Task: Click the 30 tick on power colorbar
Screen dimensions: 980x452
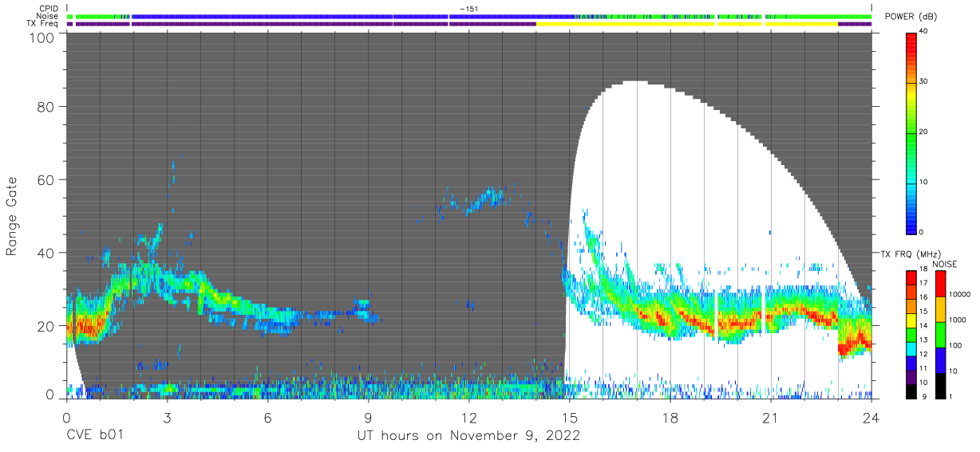Action: (x=925, y=81)
